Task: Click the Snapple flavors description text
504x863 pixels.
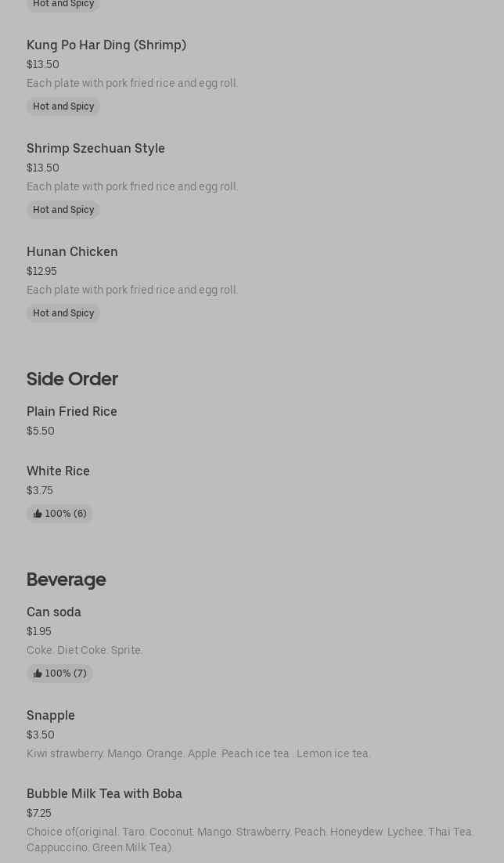Action: (x=199, y=753)
